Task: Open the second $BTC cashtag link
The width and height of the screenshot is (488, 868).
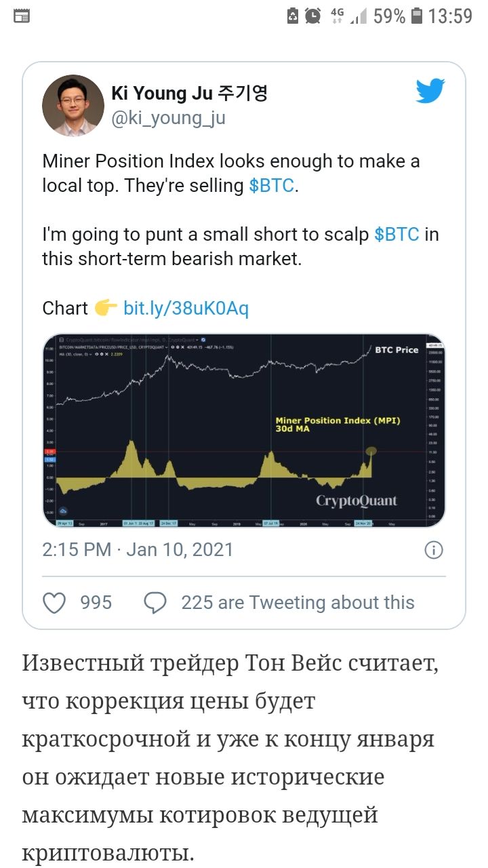Action: pyautogui.click(x=397, y=235)
